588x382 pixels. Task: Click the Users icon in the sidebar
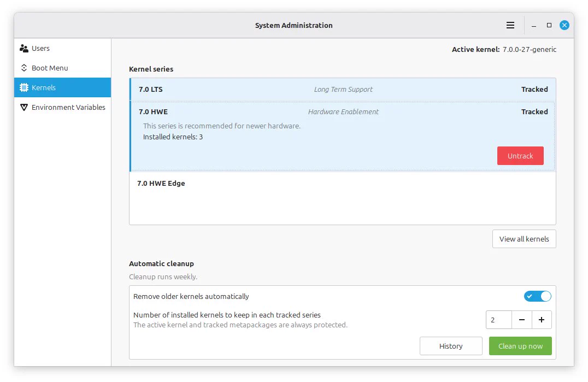24,48
